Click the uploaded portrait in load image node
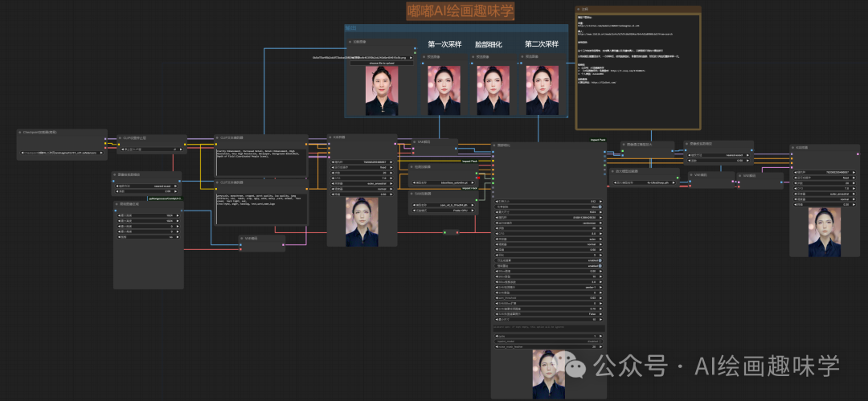The width and height of the screenshot is (868, 401). pyautogui.click(x=382, y=91)
